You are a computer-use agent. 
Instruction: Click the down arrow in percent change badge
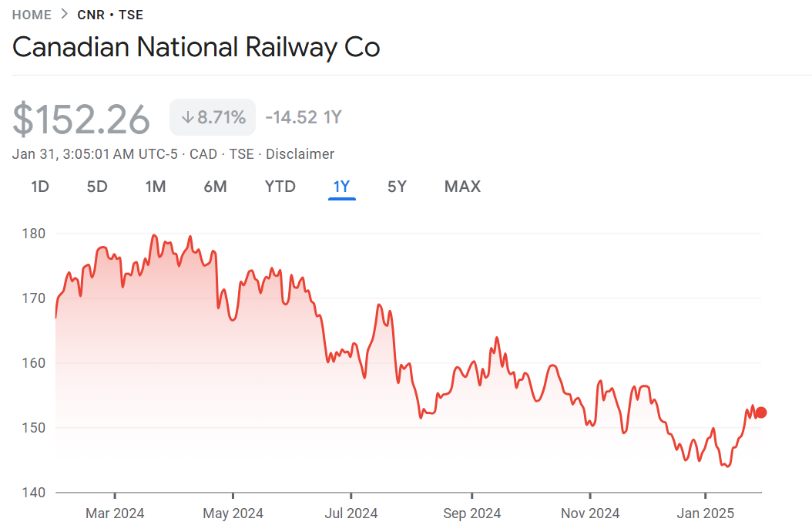click(x=187, y=118)
